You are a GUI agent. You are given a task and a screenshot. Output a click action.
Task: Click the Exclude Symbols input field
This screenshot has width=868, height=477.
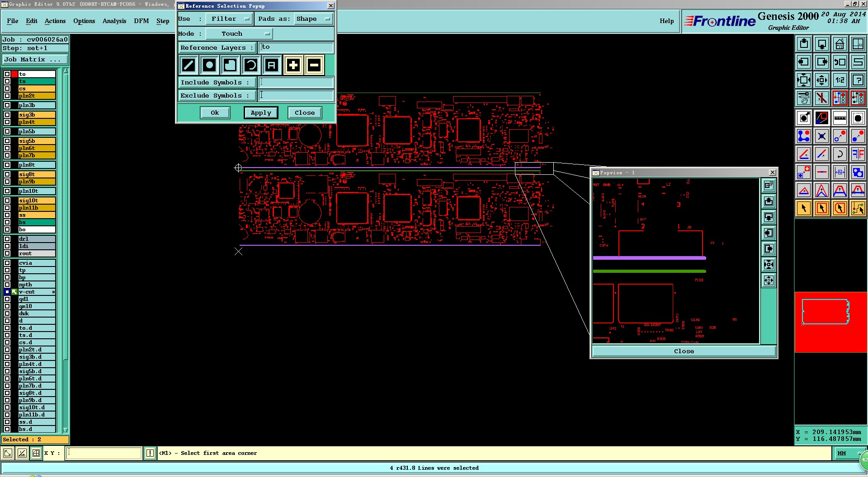pos(296,95)
